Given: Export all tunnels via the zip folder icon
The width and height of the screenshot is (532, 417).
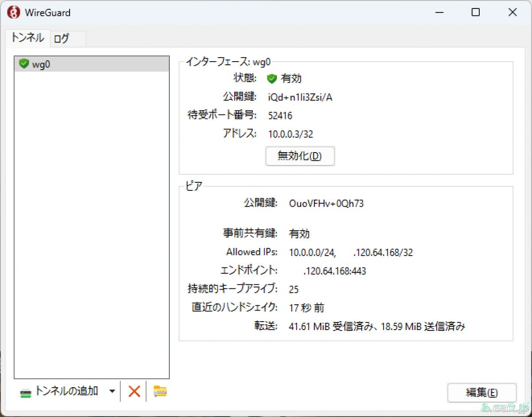Looking at the screenshot, I should tap(160, 391).
